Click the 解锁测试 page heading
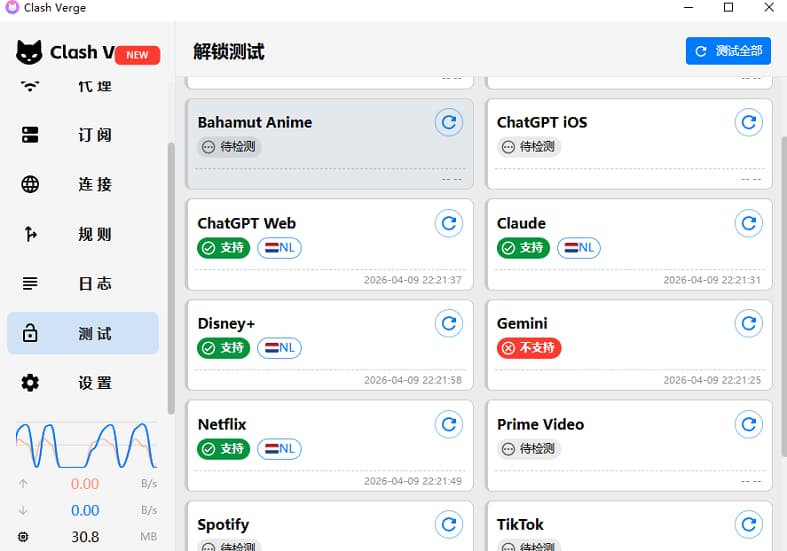 pos(229,51)
